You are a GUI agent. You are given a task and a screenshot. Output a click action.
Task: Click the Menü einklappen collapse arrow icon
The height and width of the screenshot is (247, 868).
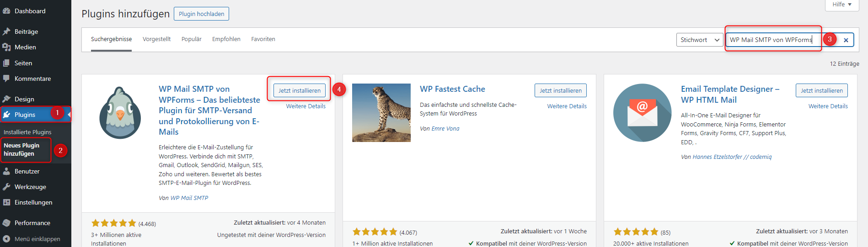pyautogui.click(x=6, y=239)
